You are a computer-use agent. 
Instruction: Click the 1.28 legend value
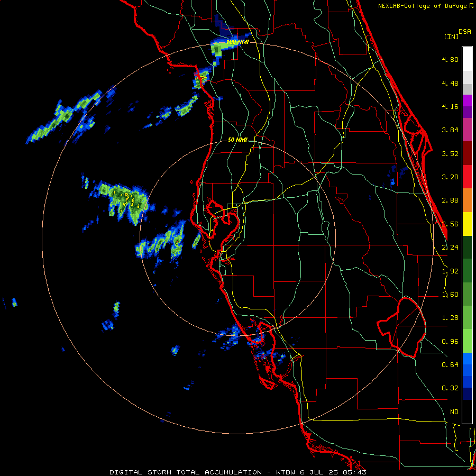pyautogui.click(x=450, y=318)
